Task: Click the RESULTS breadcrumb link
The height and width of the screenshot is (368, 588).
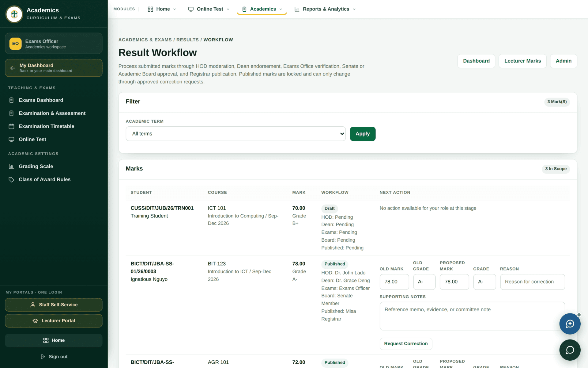Action: (x=187, y=40)
